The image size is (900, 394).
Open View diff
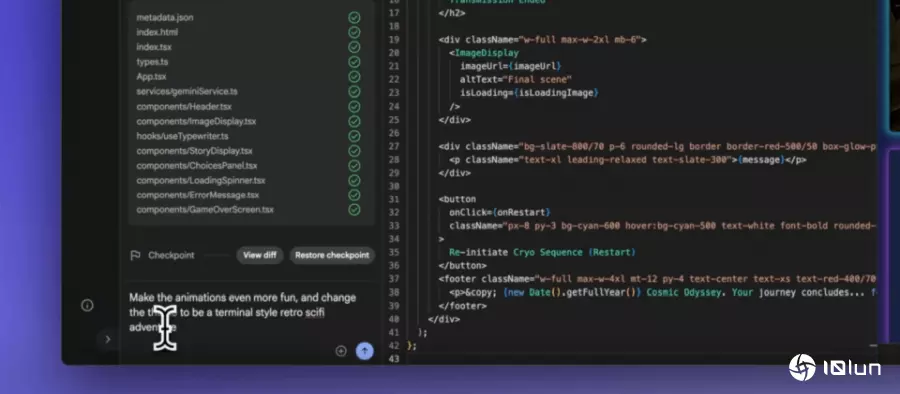[260, 255]
